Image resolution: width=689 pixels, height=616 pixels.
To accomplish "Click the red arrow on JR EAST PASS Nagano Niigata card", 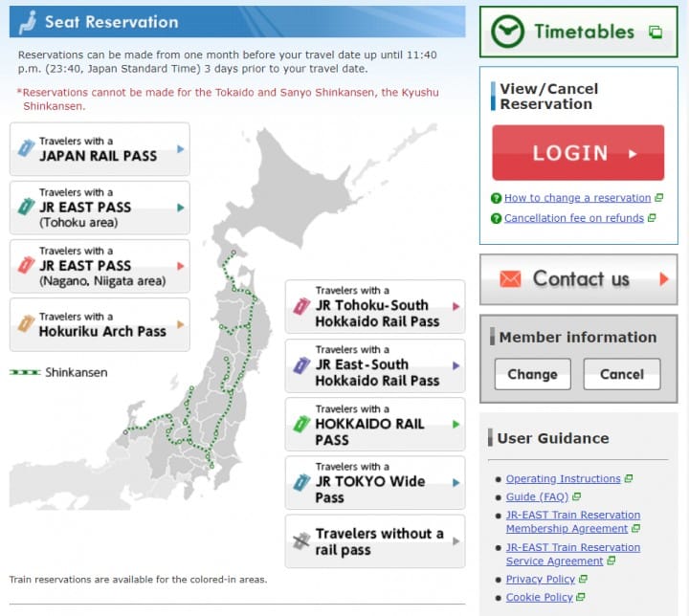I will click(x=180, y=266).
